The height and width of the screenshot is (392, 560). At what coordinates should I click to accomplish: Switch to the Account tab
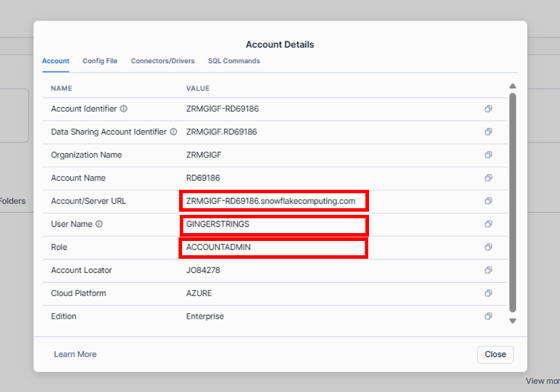pyautogui.click(x=56, y=61)
